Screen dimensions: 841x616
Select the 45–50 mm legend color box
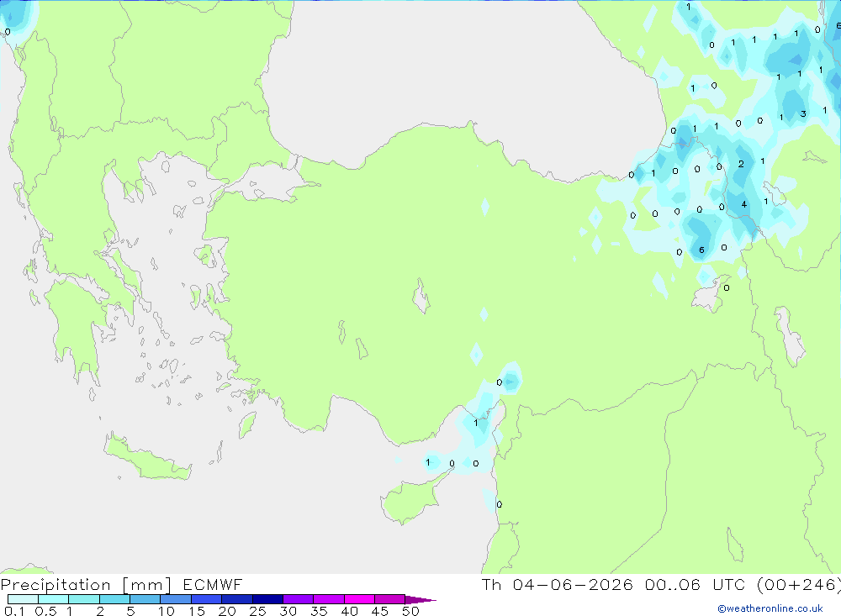click(390, 599)
